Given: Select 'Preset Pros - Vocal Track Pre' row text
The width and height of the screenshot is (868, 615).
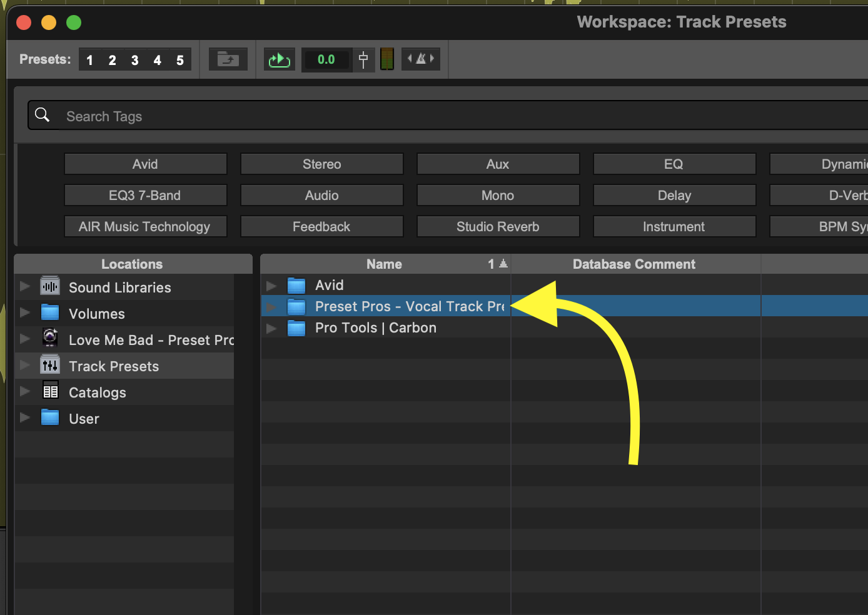Looking at the screenshot, I should 410,306.
